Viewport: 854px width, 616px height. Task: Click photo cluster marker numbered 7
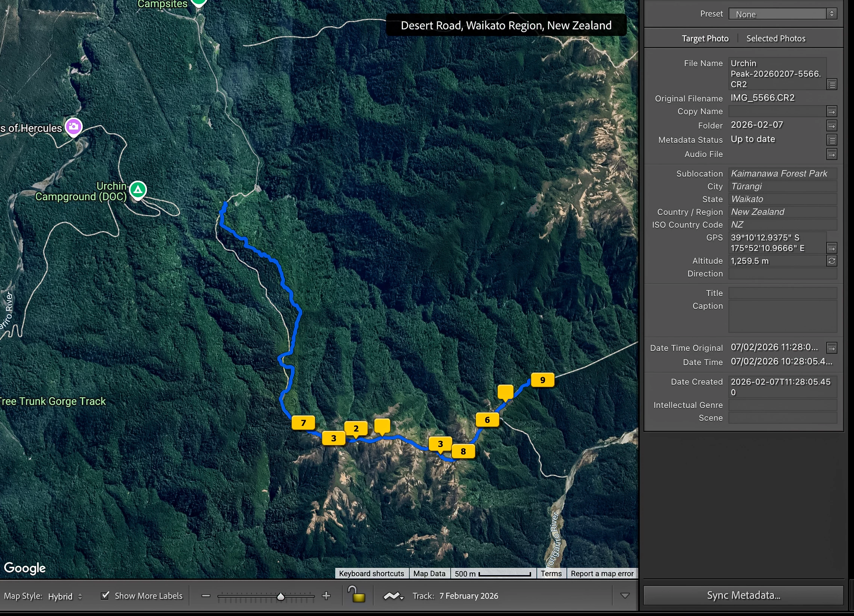point(303,423)
